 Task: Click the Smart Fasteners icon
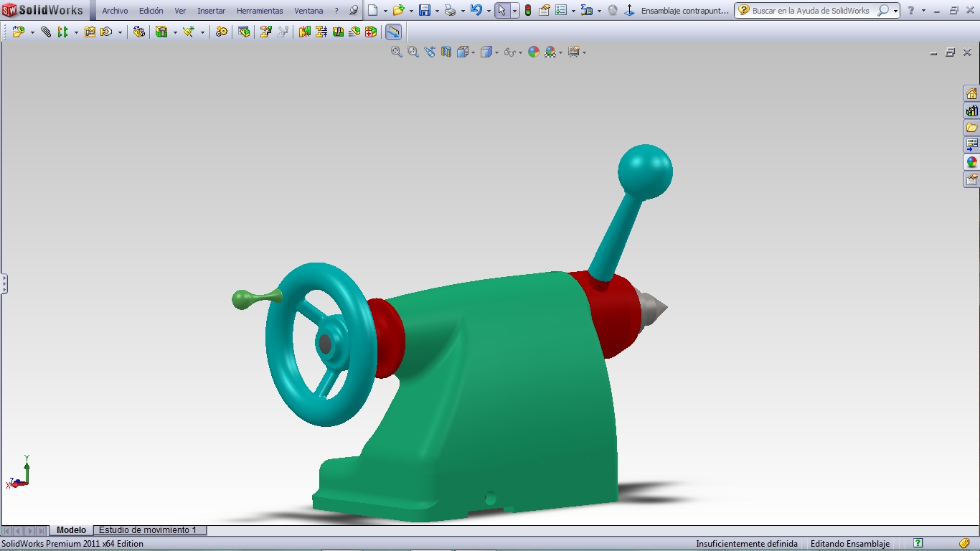pyautogui.click(x=90, y=32)
